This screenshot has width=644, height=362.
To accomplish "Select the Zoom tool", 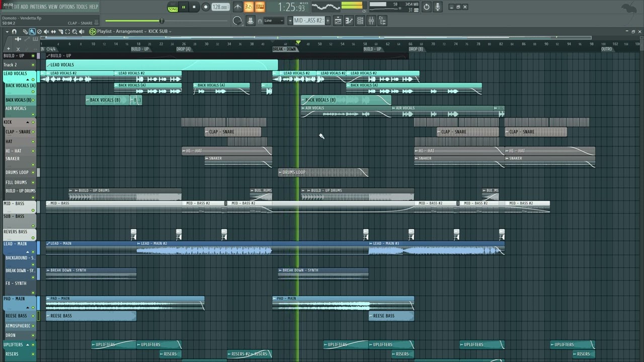I will coord(74,32).
